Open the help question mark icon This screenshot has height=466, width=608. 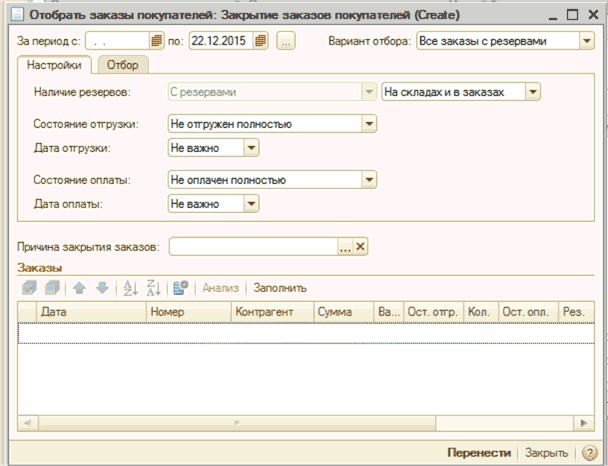(591, 453)
